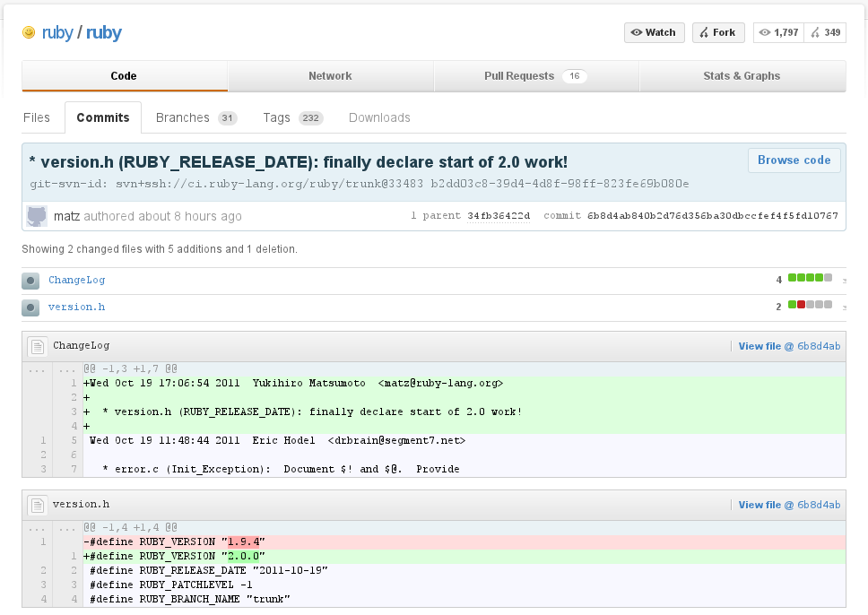The height and width of the screenshot is (615, 868).
Task: Click the git-svn-id line
Action: 360,184
